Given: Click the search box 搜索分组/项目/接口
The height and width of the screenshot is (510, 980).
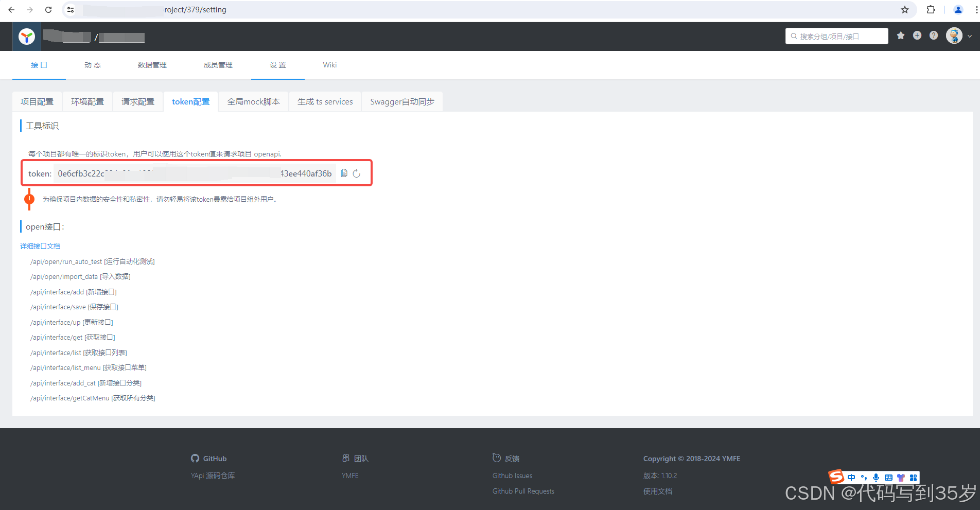Looking at the screenshot, I should click(837, 36).
